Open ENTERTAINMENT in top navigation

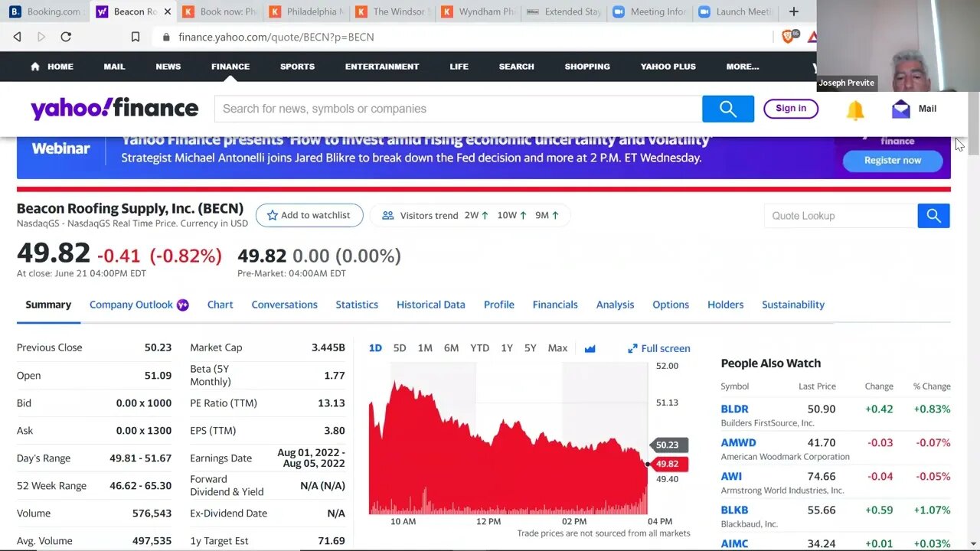382,67
